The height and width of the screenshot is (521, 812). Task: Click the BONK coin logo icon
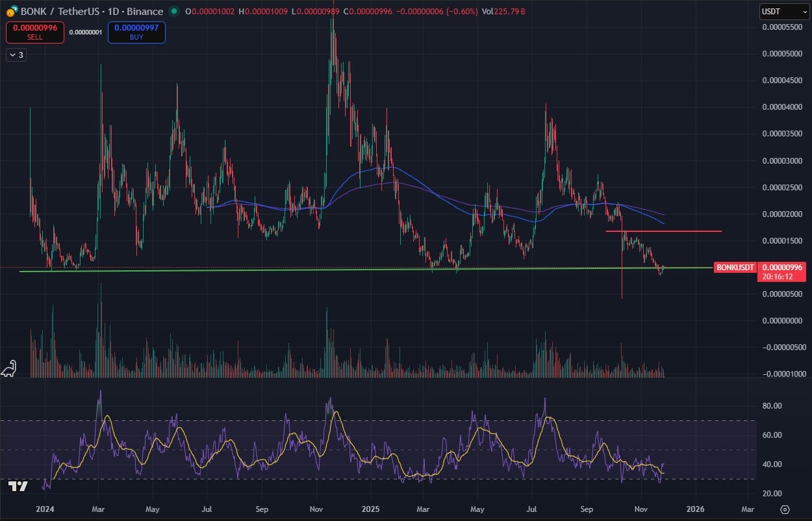(x=11, y=11)
